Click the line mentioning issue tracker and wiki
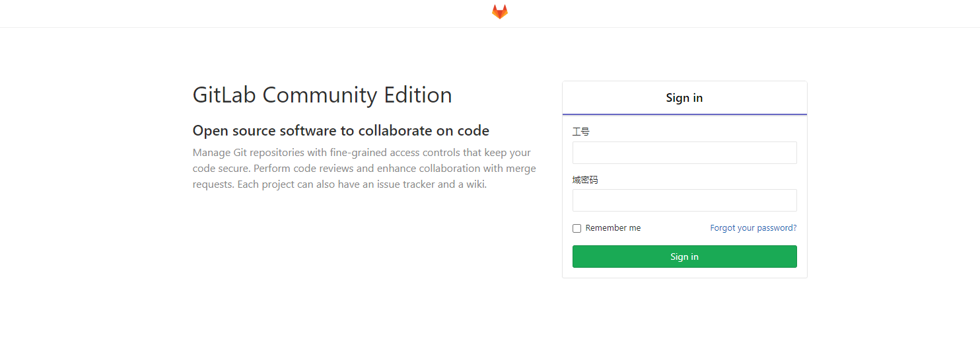 coord(339,184)
